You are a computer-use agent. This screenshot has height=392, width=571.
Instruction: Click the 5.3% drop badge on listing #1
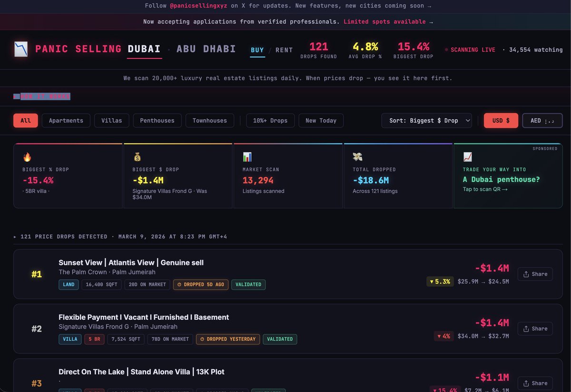440,282
